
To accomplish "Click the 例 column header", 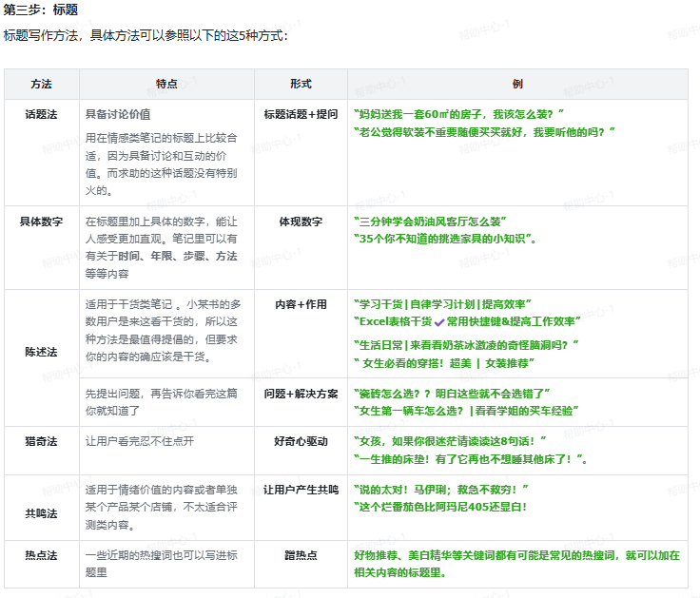I will point(517,84).
